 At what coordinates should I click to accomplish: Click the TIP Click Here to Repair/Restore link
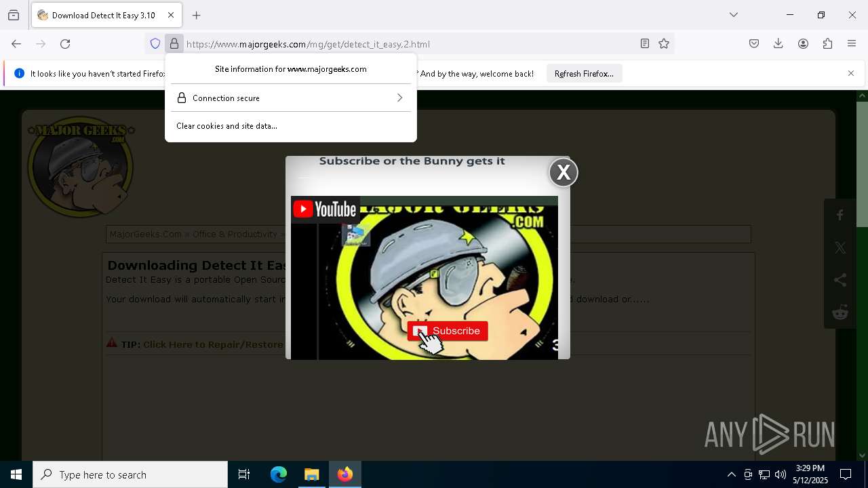click(x=213, y=344)
